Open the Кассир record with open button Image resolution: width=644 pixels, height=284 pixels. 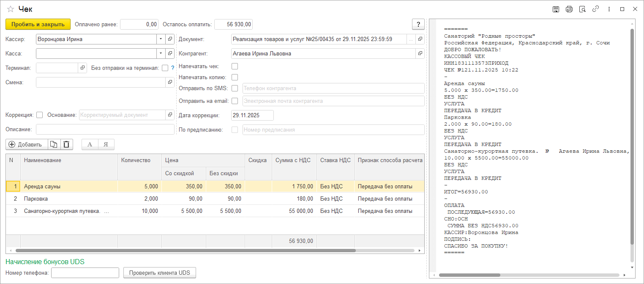(170, 39)
